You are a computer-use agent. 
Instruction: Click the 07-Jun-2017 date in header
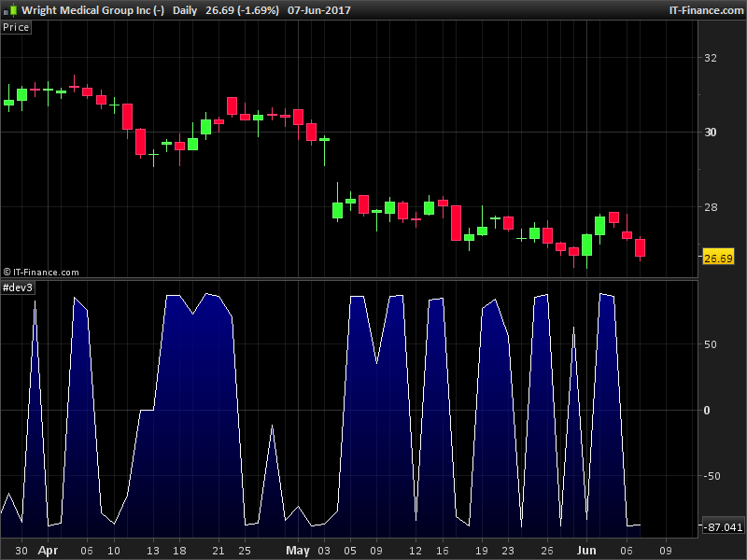(318, 10)
